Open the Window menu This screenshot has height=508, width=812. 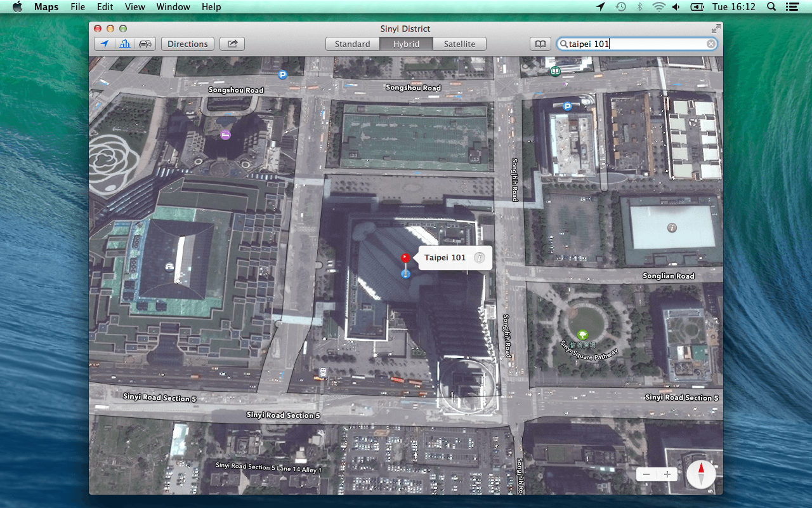173,7
